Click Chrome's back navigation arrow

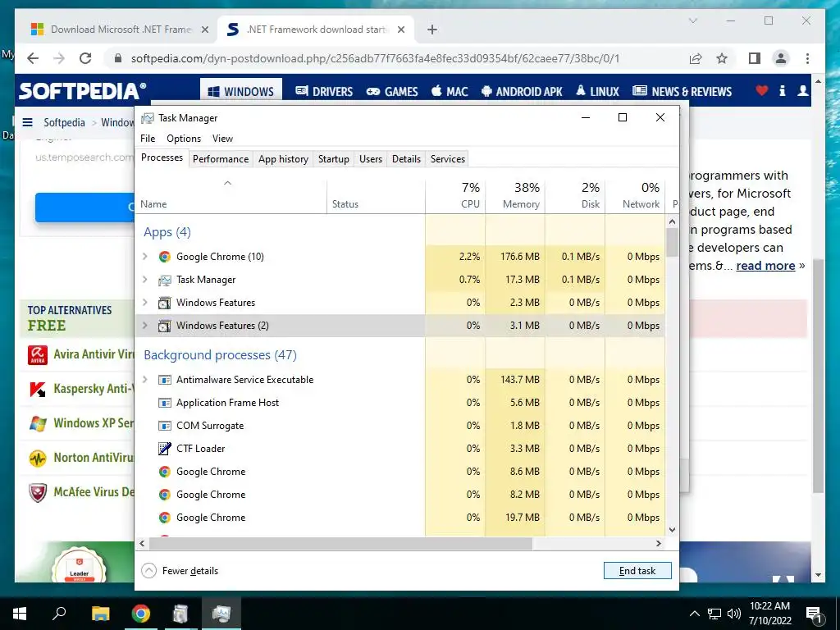coord(33,58)
